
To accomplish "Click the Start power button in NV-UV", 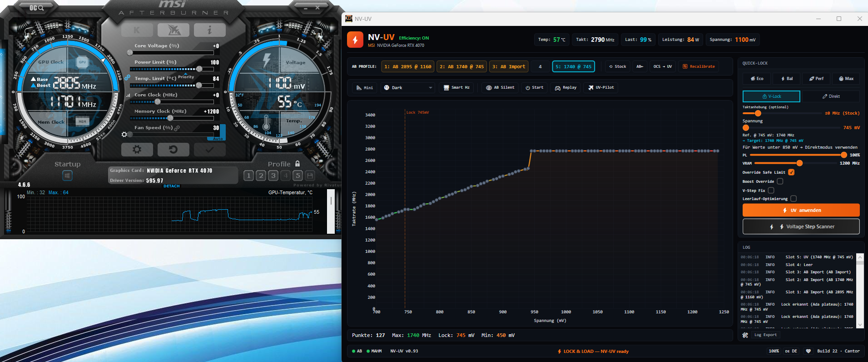I will (534, 87).
